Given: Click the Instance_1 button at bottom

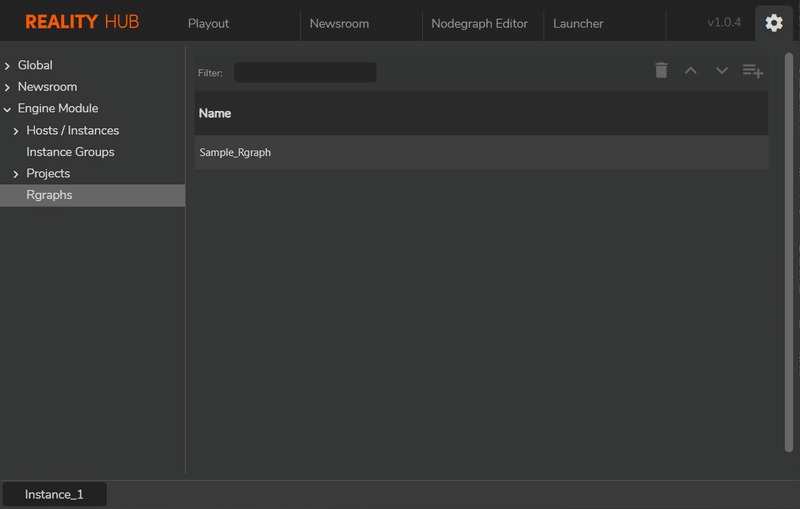Looking at the screenshot, I should pyautogui.click(x=54, y=494).
